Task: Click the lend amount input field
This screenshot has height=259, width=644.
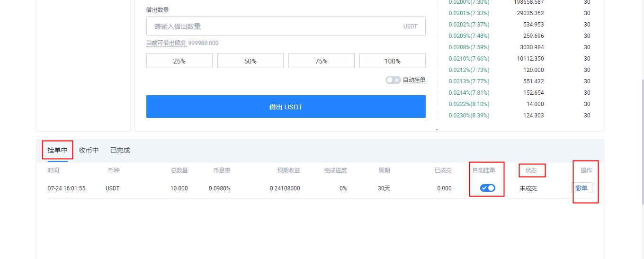Action: [x=286, y=27]
